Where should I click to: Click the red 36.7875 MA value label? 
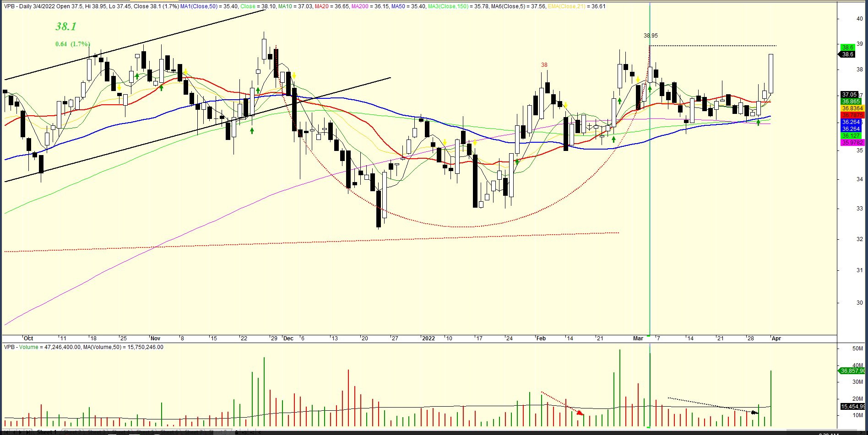(852, 115)
